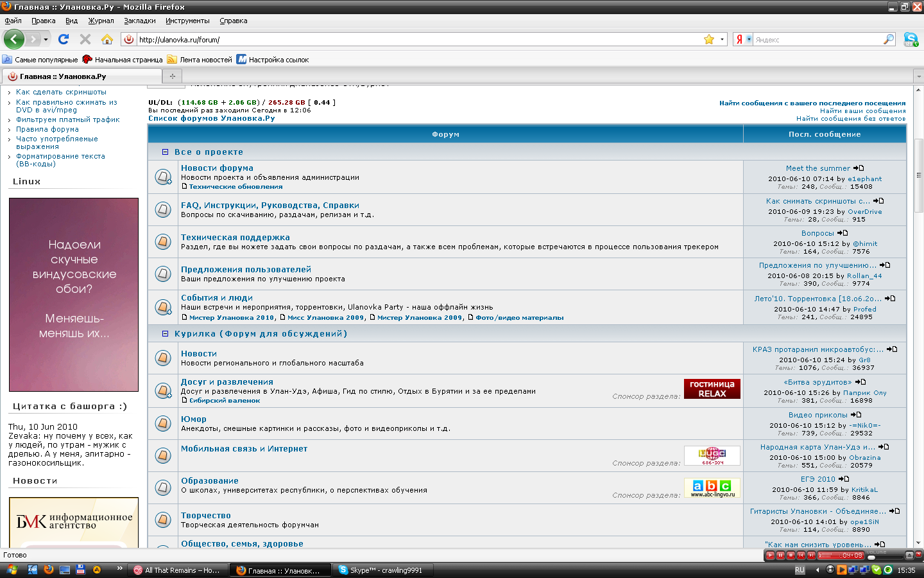Select the Главная :: Улановка.Ру tab
924x578 pixels.
pyautogui.click(x=81, y=76)
